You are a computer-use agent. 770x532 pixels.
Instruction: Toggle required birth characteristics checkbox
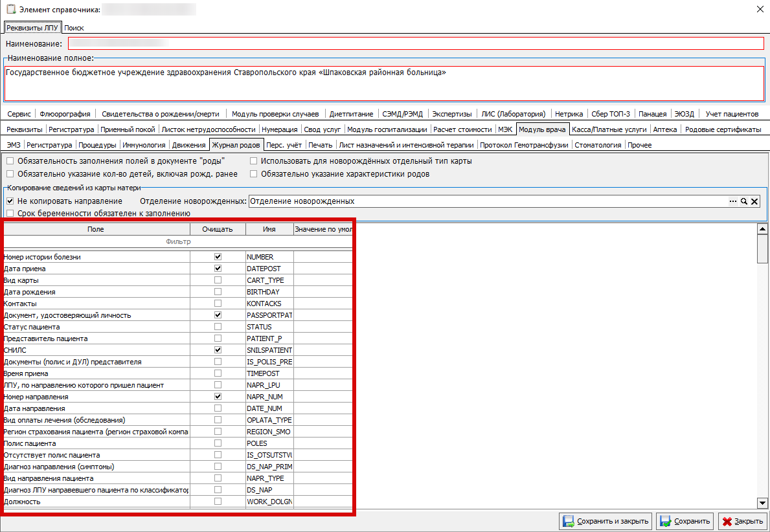click(253, 173)
